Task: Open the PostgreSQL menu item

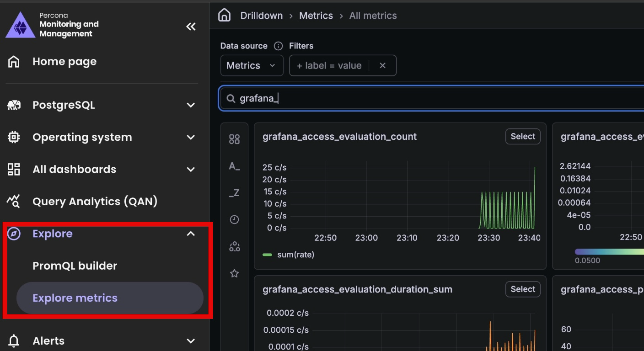Action: pos(64,105)
